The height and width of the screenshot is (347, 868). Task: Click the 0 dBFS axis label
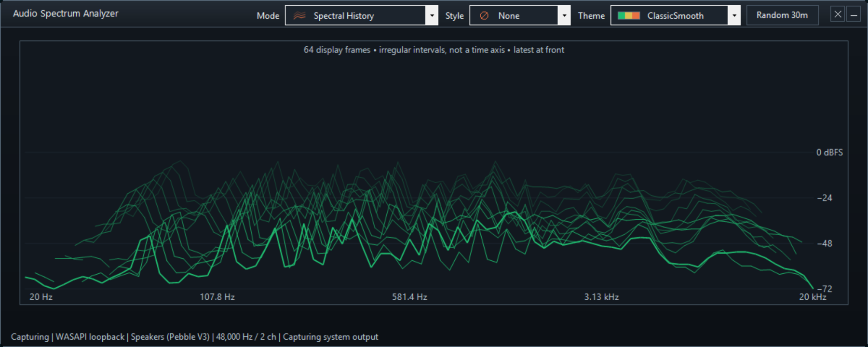coord(829,152)
